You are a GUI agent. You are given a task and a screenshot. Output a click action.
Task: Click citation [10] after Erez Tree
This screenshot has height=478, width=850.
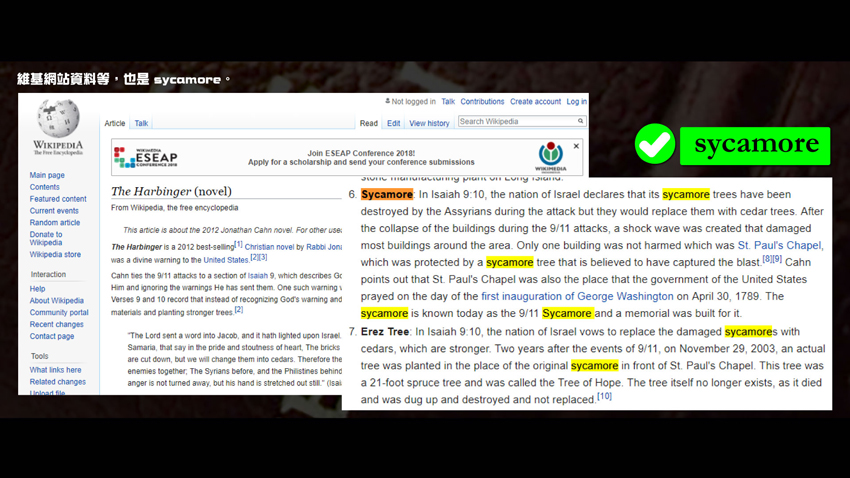pyautogui.click(x=604, y=397)
